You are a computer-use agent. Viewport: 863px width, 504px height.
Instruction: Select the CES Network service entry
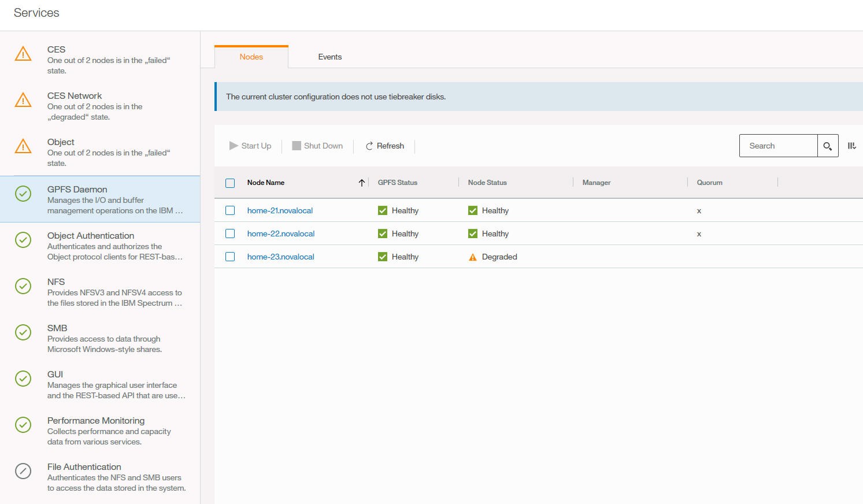tap(100, 106)
